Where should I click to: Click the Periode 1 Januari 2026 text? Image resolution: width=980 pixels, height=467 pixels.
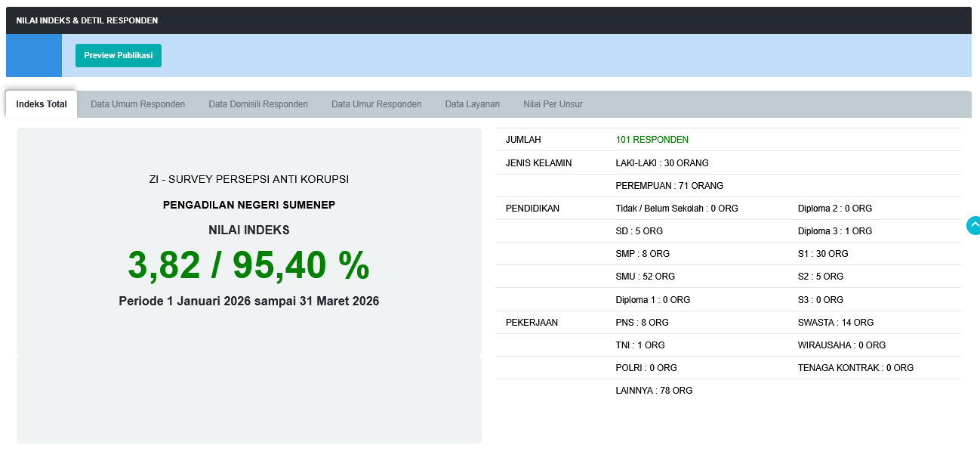248,301
